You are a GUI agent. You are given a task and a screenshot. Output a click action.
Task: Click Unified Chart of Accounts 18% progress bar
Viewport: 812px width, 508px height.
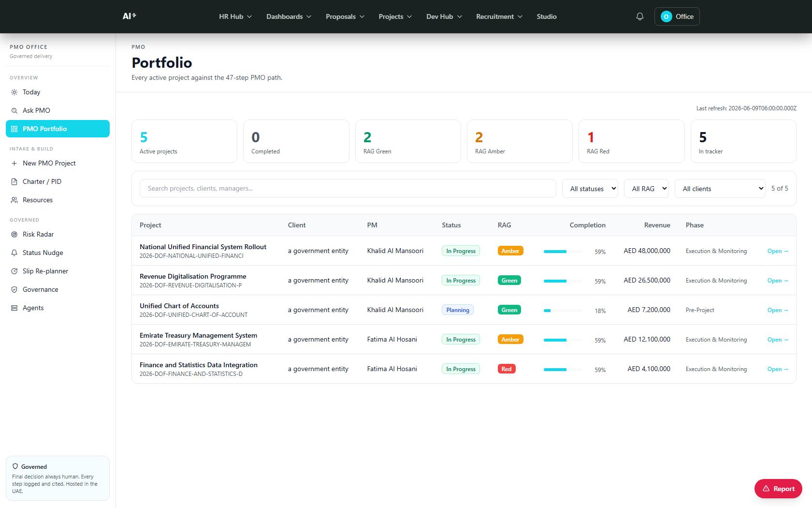coord(563,311)
